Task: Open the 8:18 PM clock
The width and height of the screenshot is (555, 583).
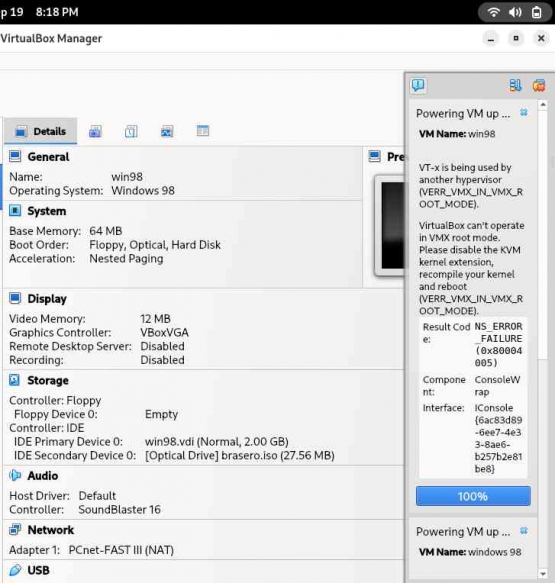Action: click(57, 12)
